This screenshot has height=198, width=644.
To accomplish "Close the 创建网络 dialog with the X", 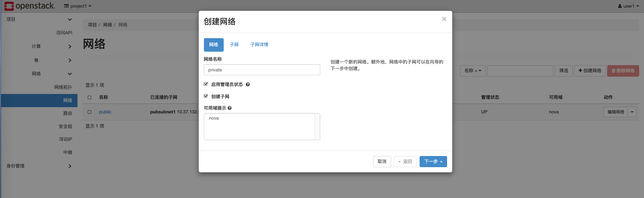I will (x=444, y=19).
